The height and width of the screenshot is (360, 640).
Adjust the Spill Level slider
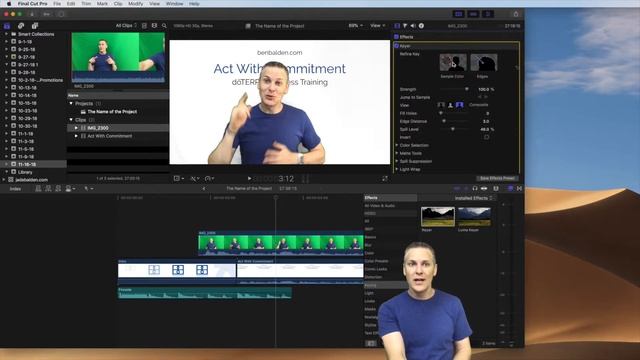pos(454,129)
